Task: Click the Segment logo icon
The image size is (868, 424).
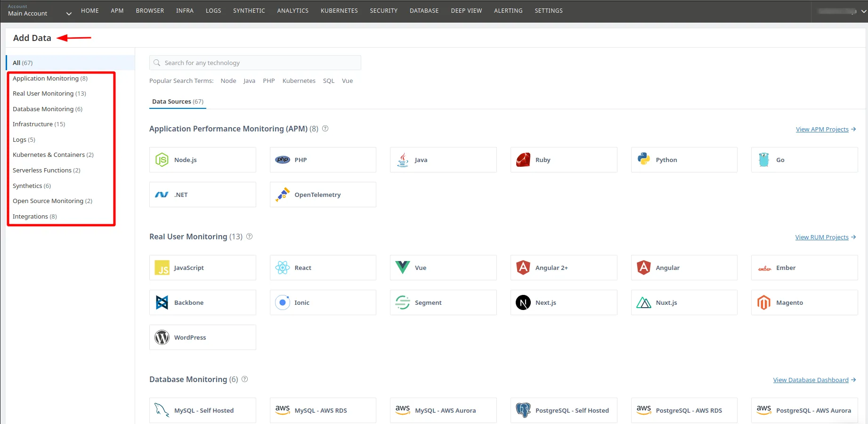Action: [403, 302]
